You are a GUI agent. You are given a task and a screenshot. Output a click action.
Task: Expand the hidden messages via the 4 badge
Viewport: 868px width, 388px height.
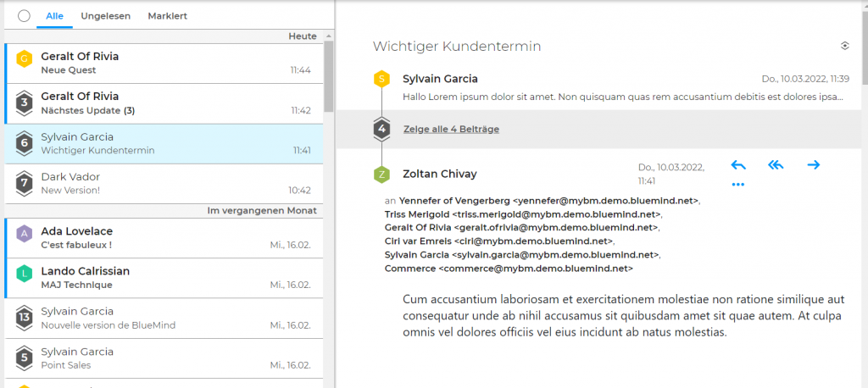[382, 129]
